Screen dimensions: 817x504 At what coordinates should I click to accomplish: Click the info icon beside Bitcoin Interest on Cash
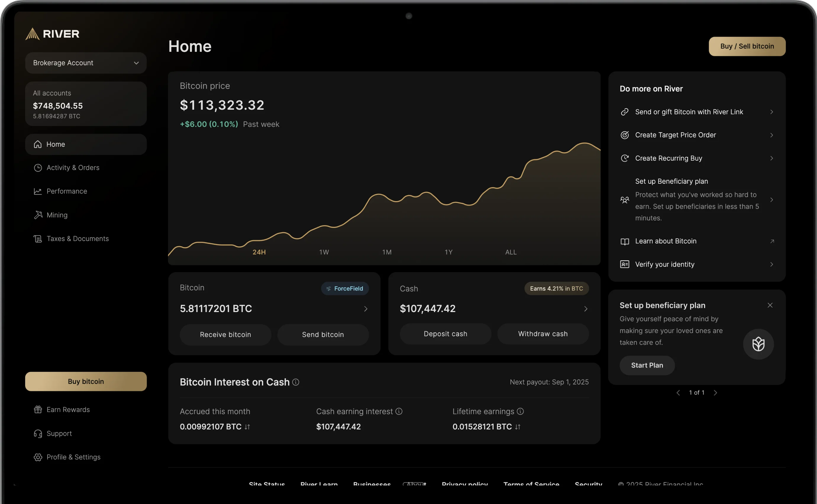pyautogui.click(x=296, y=382)
